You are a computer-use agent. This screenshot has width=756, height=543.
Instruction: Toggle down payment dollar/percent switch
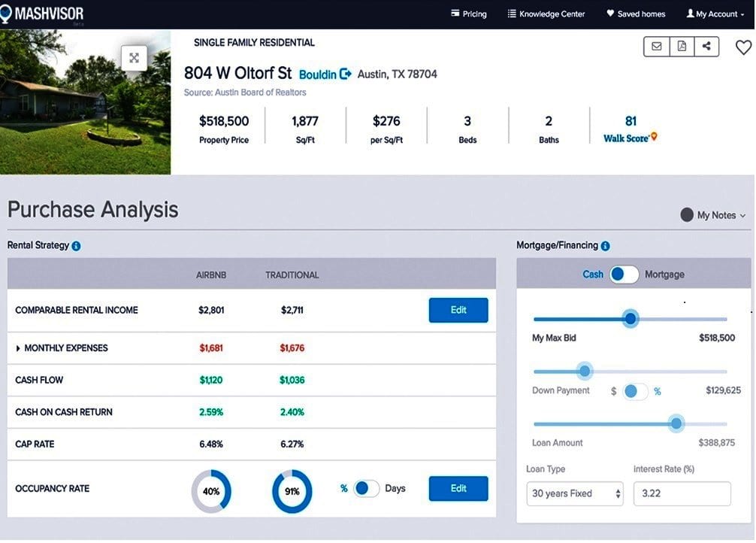635,391
